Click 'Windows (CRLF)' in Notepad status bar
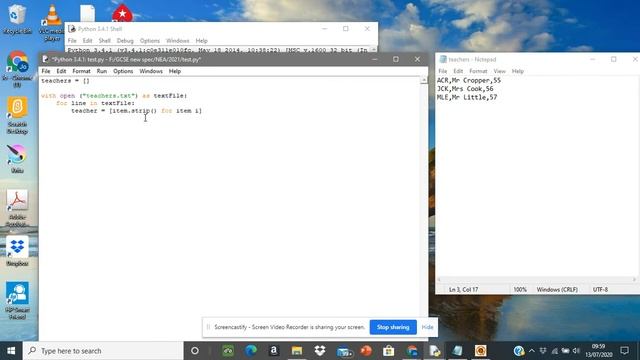This screenshot has height=360, width=640. pos(557,289)
